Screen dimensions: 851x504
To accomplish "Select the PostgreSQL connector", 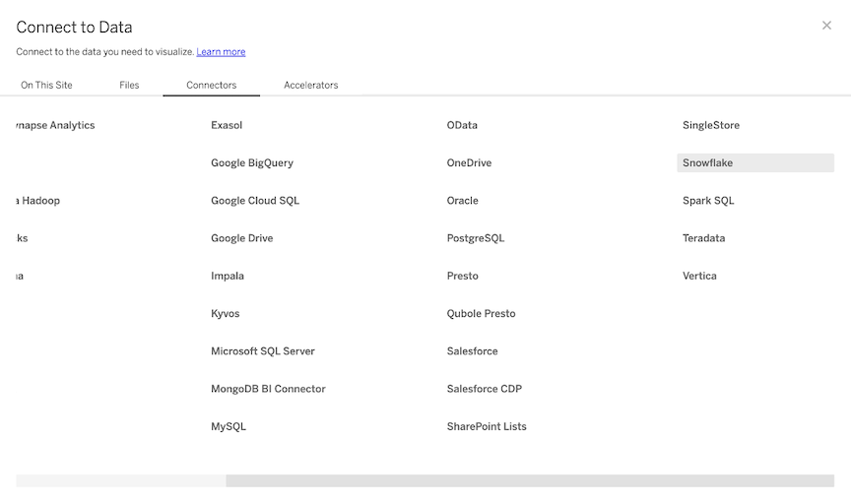I will [475, 238].
